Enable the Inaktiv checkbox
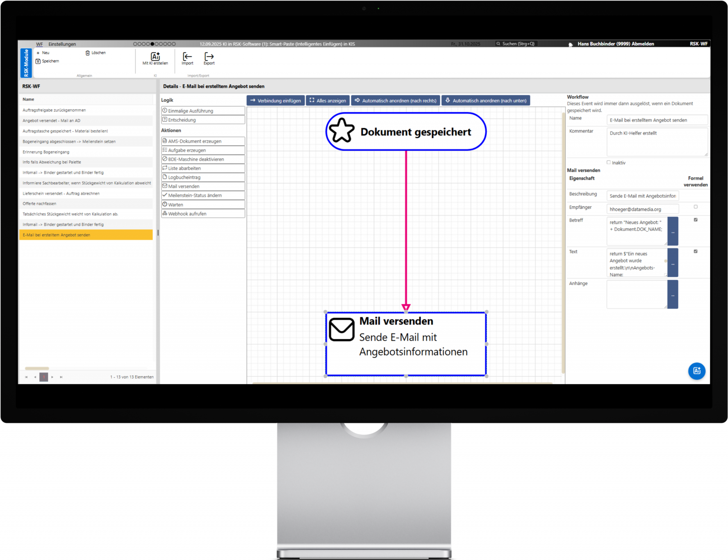 pyautogui.click(x=608, y=162)
